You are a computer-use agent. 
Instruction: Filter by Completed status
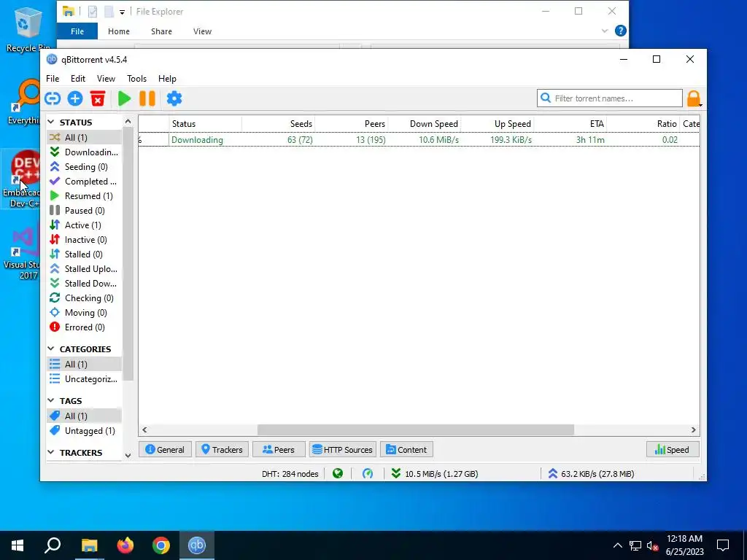84,182
